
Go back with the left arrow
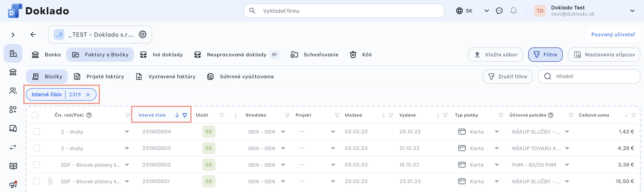[33, 34]
